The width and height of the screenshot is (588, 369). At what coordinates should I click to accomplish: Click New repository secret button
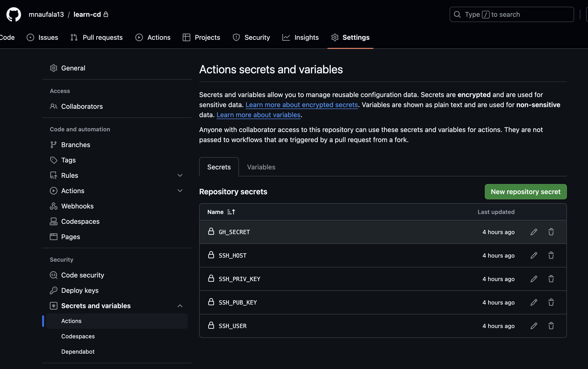[x=525, y=192]
